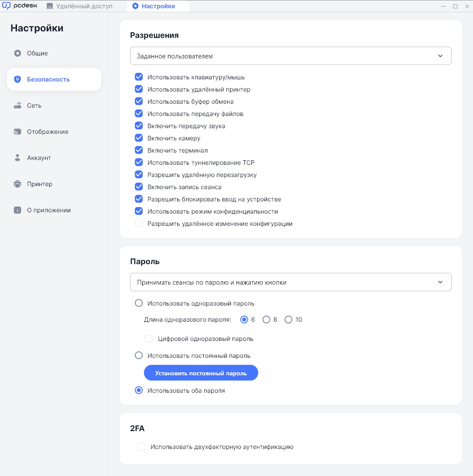Uncheck Использовать буфер обмена

coord(139,101)
